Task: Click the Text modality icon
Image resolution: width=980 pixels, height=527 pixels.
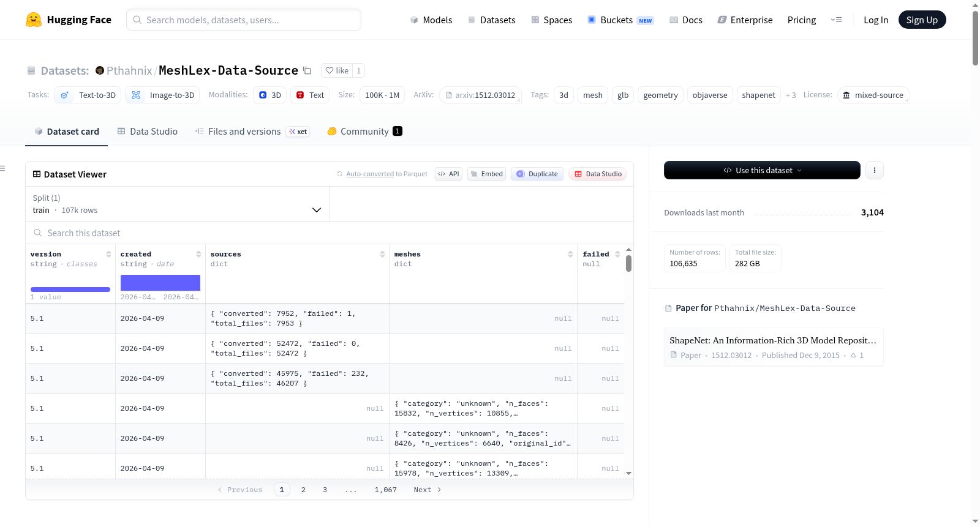Action: [300, 95]
